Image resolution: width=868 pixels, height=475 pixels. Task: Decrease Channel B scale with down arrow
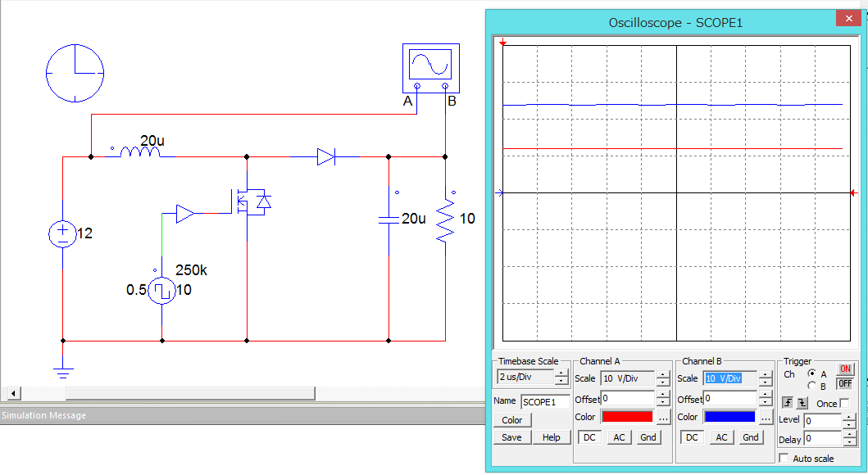click(765, 382)
